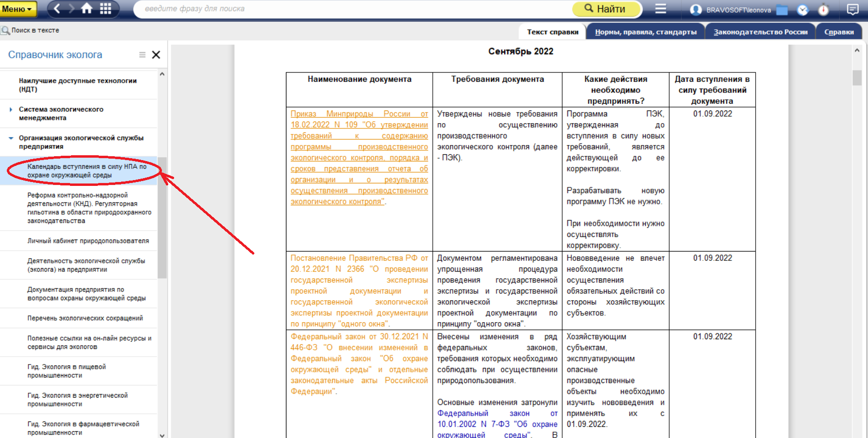Open the hamburger options menu
The height and width of the screenshot is (438, 868).
[x=660, y=9]
